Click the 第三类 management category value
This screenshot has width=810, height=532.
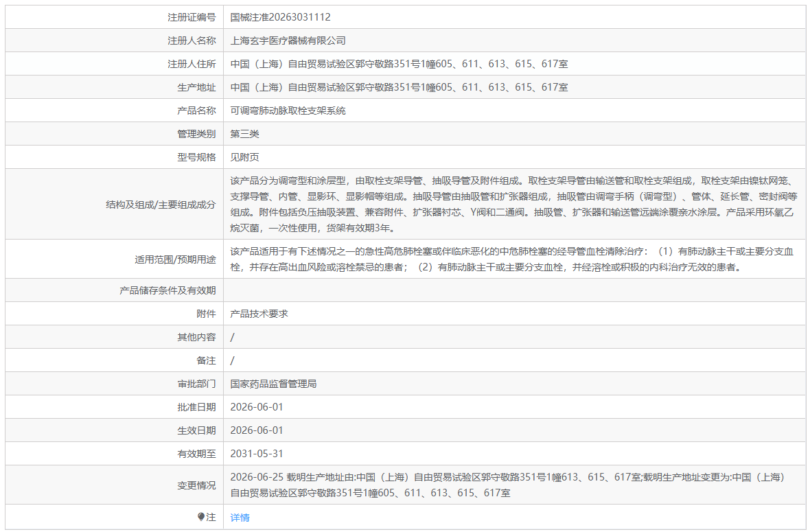coord(244,134)
